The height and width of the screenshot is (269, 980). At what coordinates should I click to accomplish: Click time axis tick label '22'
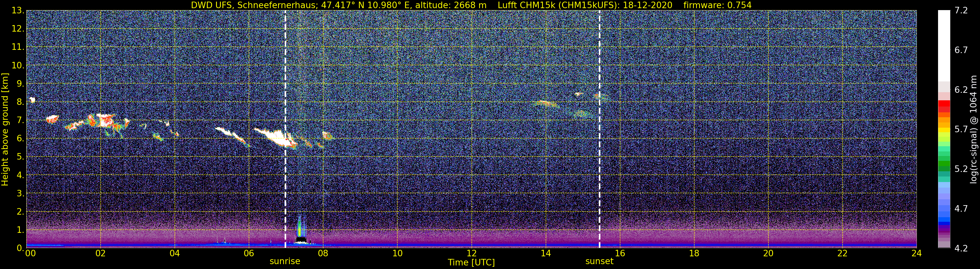[x=842, y=254]
